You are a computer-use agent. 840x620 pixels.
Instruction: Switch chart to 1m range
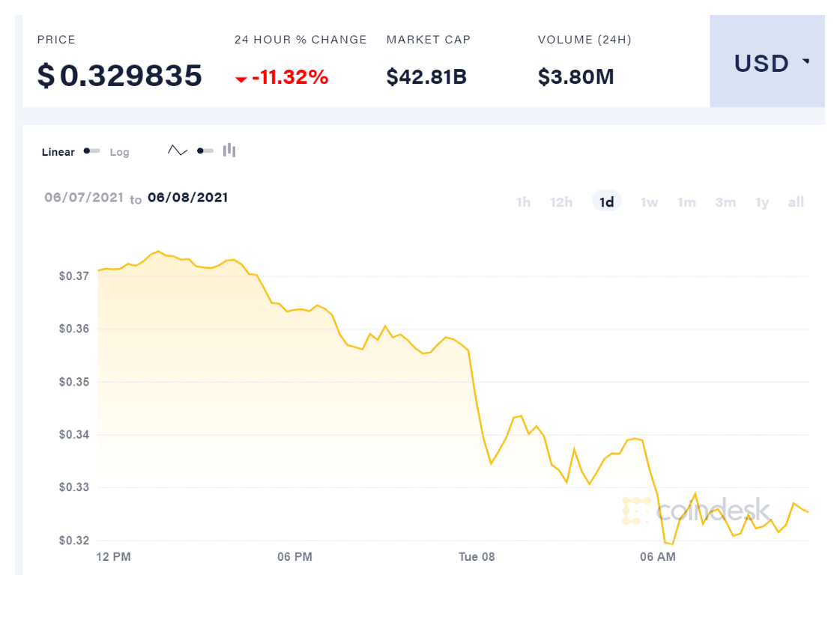(686, 202)
